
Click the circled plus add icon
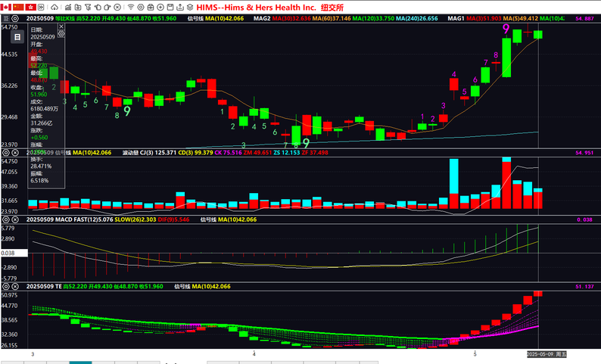coord(160,7)
